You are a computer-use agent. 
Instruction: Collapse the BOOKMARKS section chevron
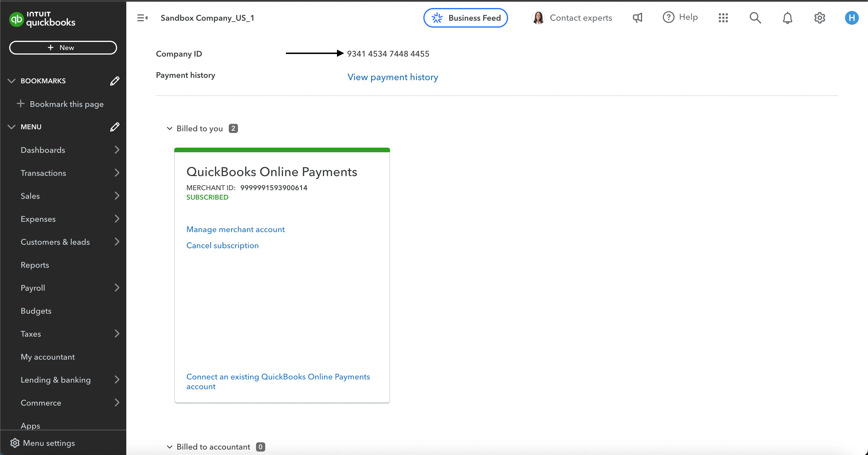(x=11, y=81)
